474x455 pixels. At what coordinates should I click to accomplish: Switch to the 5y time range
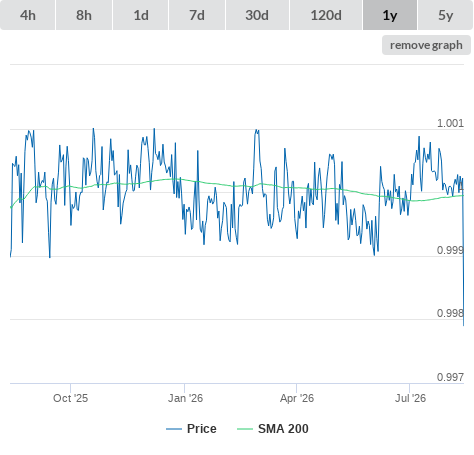[x=446, y=15]
